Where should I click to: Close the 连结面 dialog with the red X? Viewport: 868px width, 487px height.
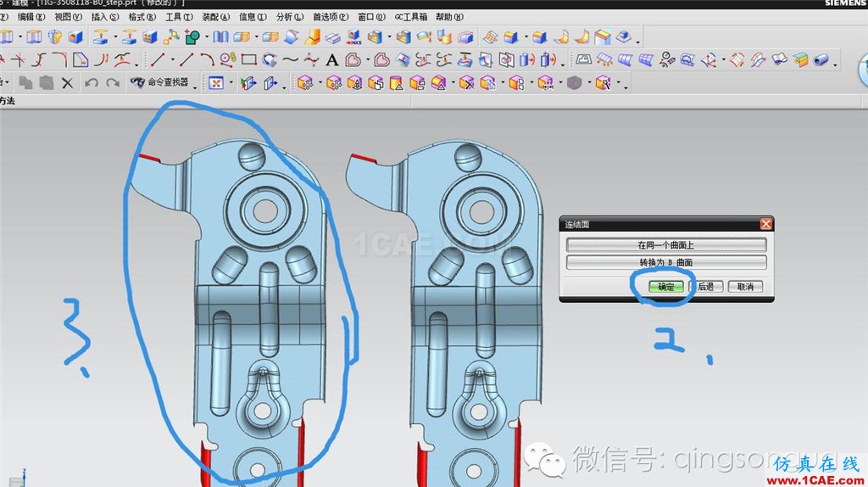(765, 224)
